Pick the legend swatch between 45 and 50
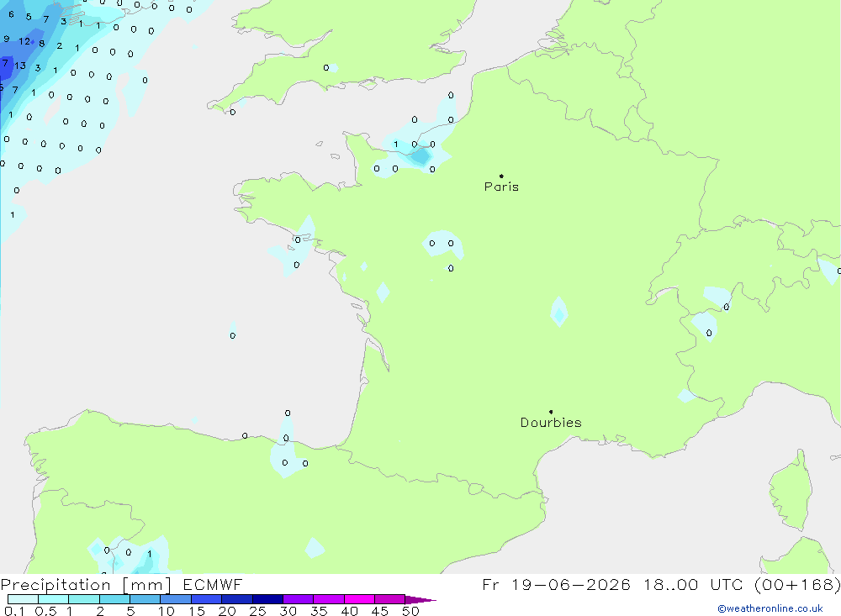Viewport: 841px width, 616px height. pyautogui.click(x=390, y=599)
